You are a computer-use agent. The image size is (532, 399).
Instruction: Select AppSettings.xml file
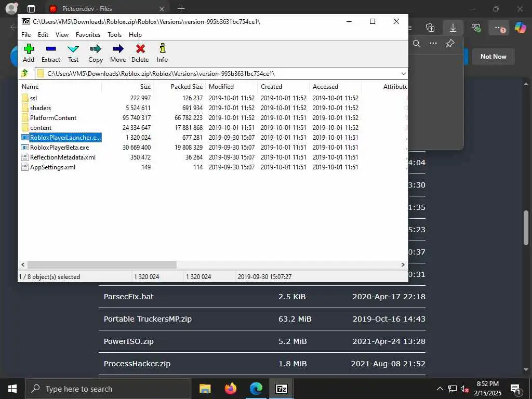(52, 167)
